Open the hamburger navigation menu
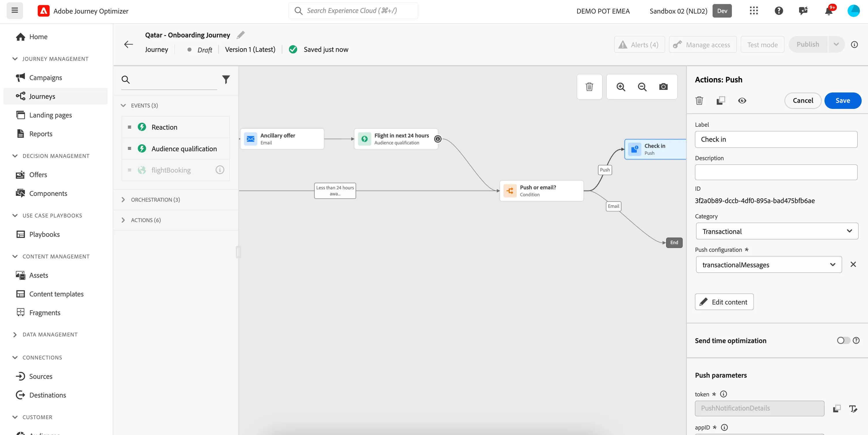This screenshot has width=868, height=435. tap(14, 10)
